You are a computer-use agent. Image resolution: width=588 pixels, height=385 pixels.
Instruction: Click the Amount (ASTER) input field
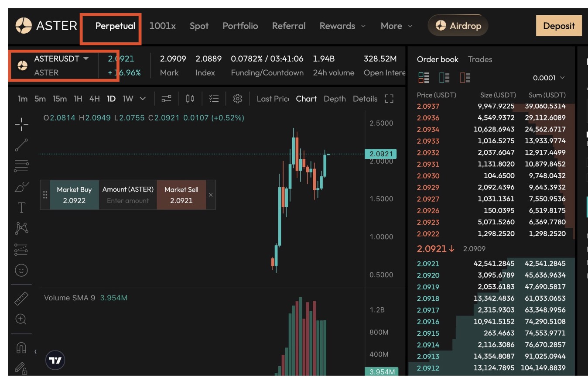(128, 201)
